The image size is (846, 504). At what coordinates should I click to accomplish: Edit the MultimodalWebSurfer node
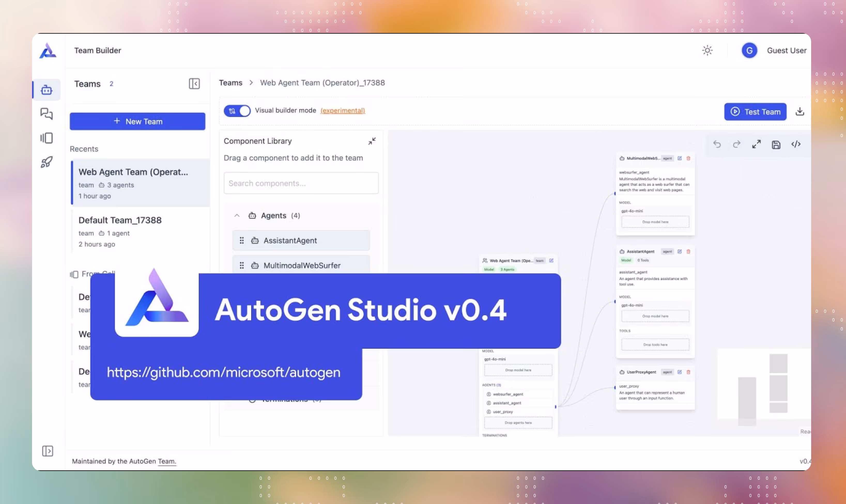point(679,158)
